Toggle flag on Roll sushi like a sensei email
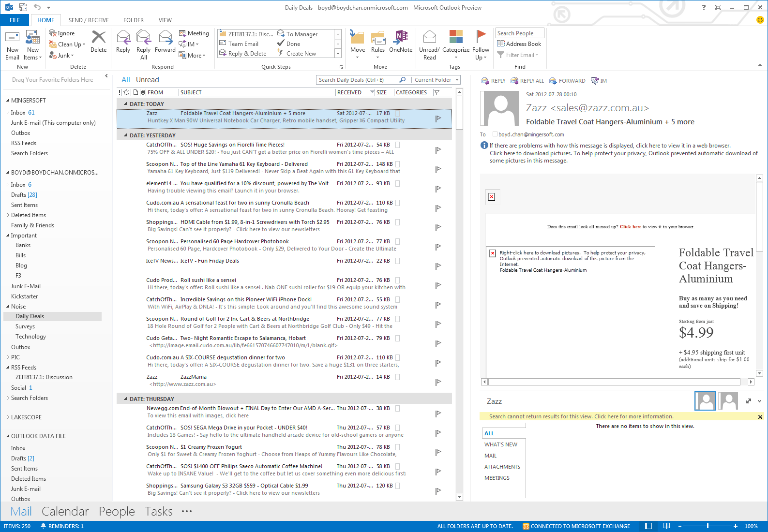Image resolution: width=768 pixels, height=532 pixels. pyautogui.click(x=438, y=285)
